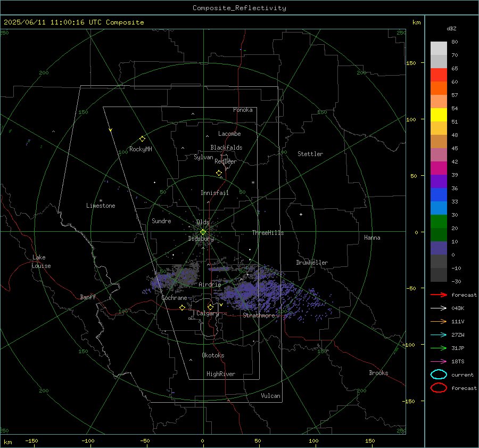Click the asterisk marker above Limestone
The image size is (479, 448).
(101, 201)
